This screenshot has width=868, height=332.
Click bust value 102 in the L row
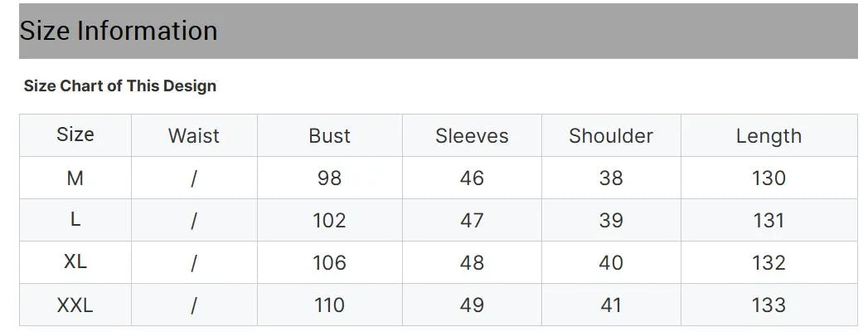pyautogui.click(x=329, y=221)
